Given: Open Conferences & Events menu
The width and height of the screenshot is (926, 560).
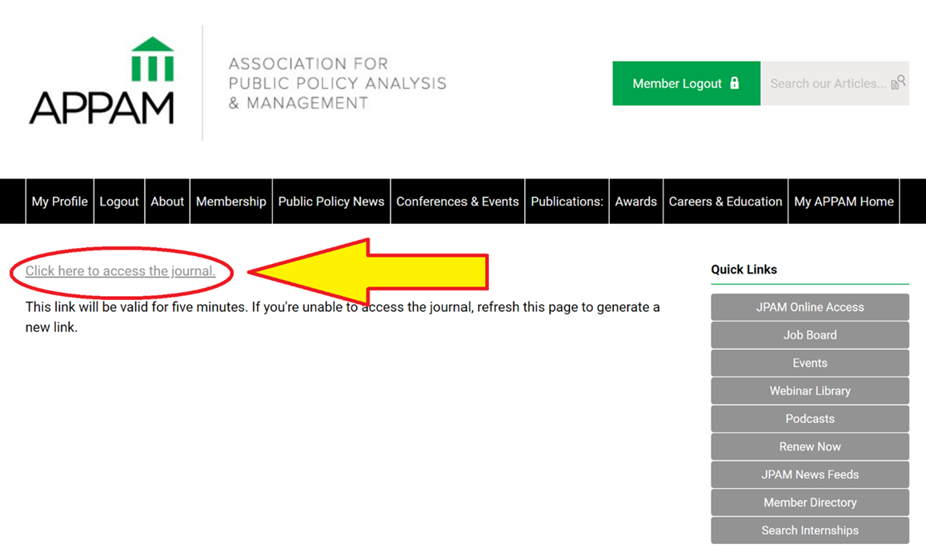Looking at the screenshot, I should (458, 202).
